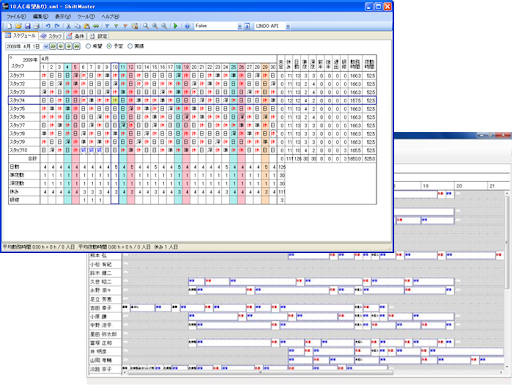
Task: Undo the last action in ShiftMaster toolbar
Action: (x=48, y=26)
